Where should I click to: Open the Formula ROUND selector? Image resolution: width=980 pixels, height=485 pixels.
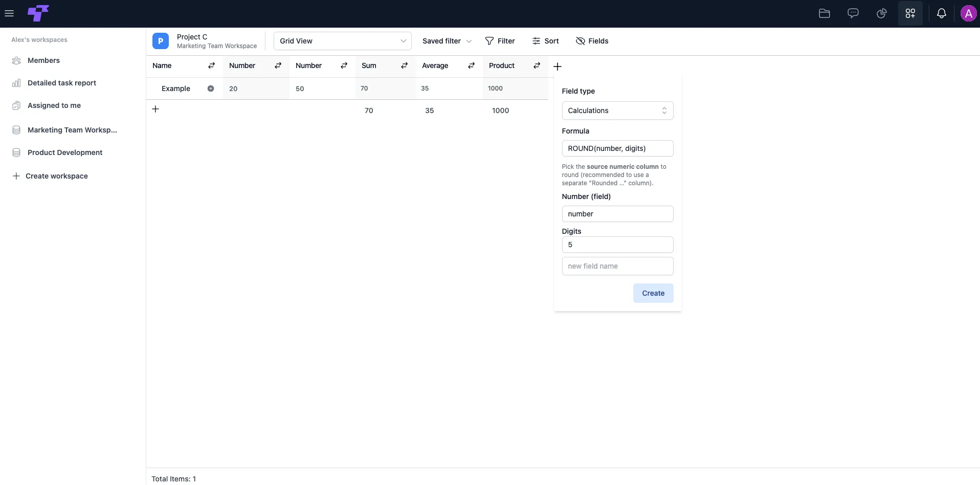coord(617,148)
